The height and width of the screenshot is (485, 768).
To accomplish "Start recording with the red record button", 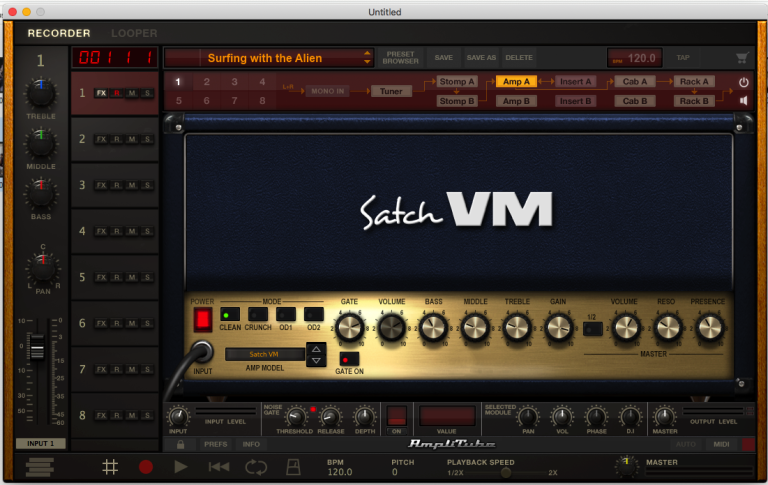I will pos(145,467).
